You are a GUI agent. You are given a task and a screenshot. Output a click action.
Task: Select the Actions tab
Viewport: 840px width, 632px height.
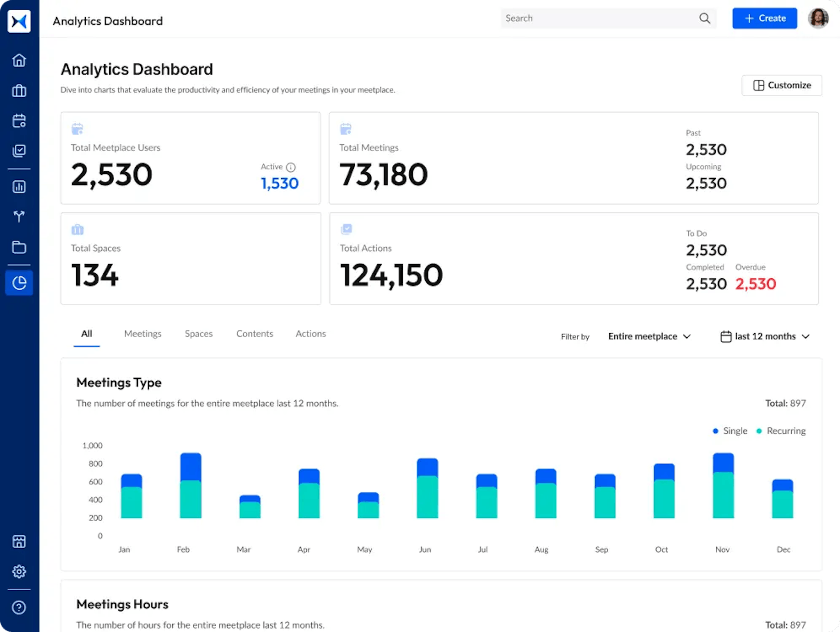coord(310,333)
